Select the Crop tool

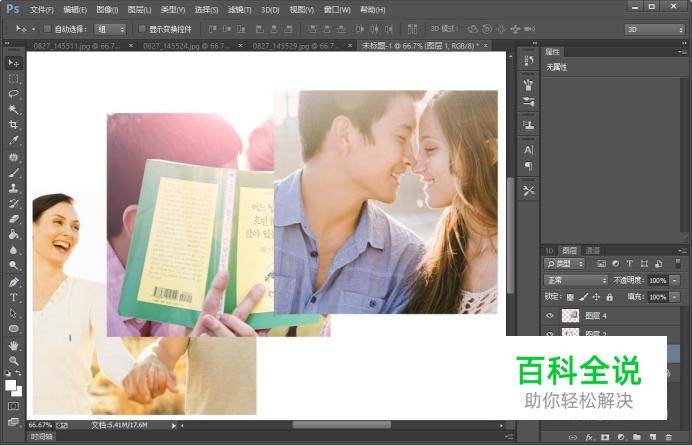(x=14, y=125)
